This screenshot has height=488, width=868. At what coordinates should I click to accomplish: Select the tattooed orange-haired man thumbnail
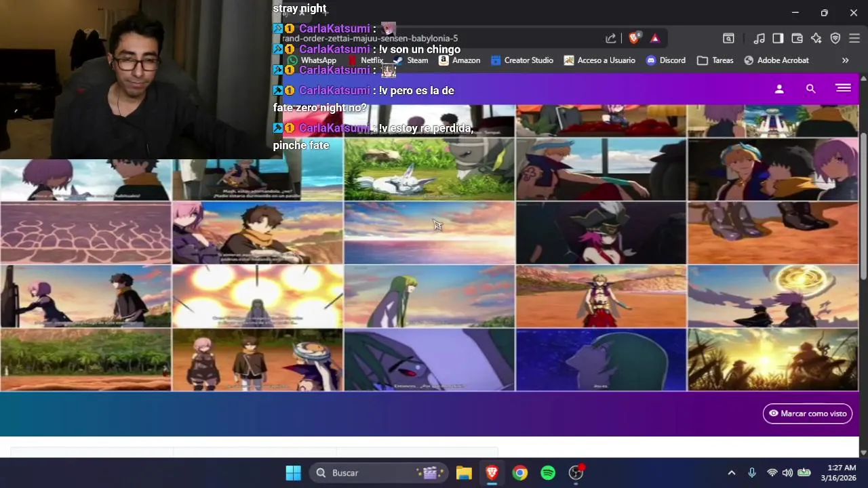click(601, 169)
